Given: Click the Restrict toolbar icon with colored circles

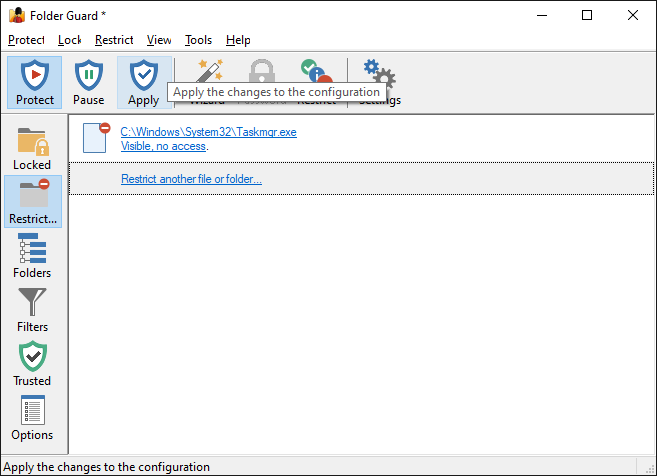Looking at the screenshot, I should (316, 71).
